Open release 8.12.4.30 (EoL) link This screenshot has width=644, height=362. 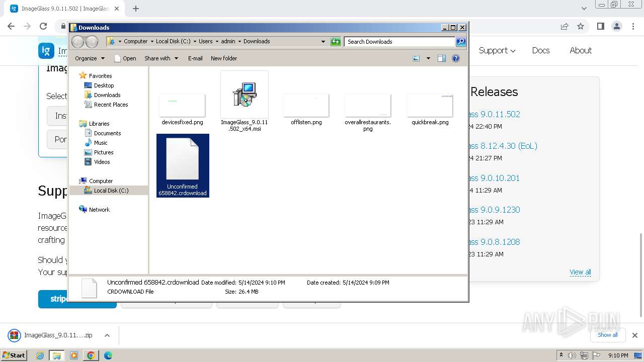click(503, 146)
